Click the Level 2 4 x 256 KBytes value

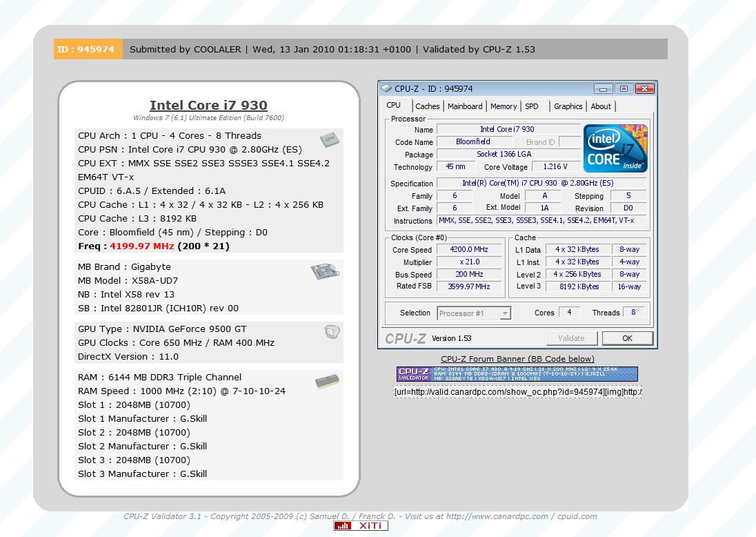pyautogui.click(x=578, y=274)
